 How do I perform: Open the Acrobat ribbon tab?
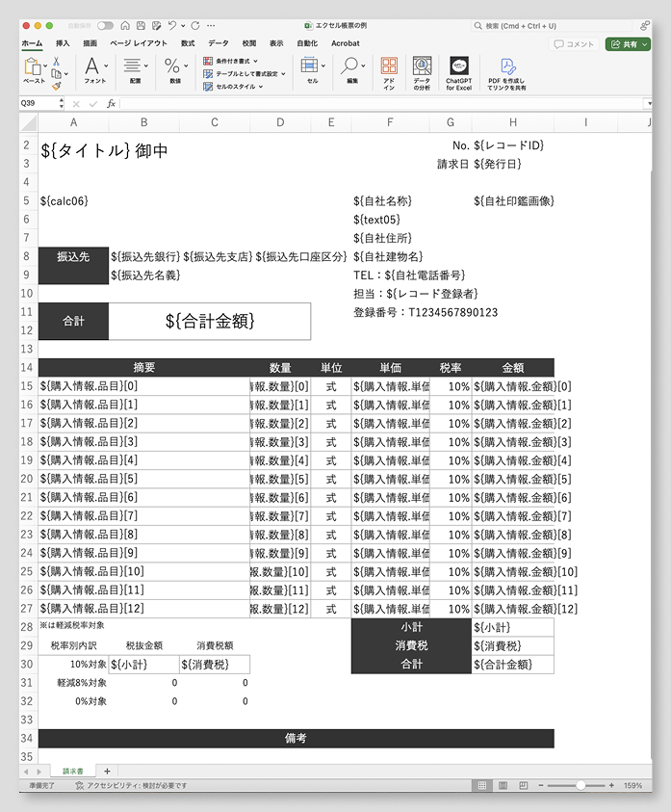(x=346, y=43)
